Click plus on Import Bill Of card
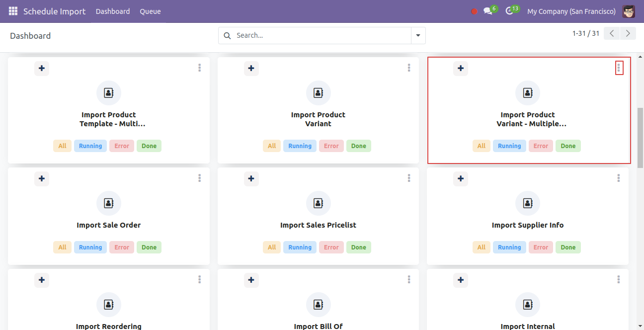644x330 pixels. tap(251, 280)
